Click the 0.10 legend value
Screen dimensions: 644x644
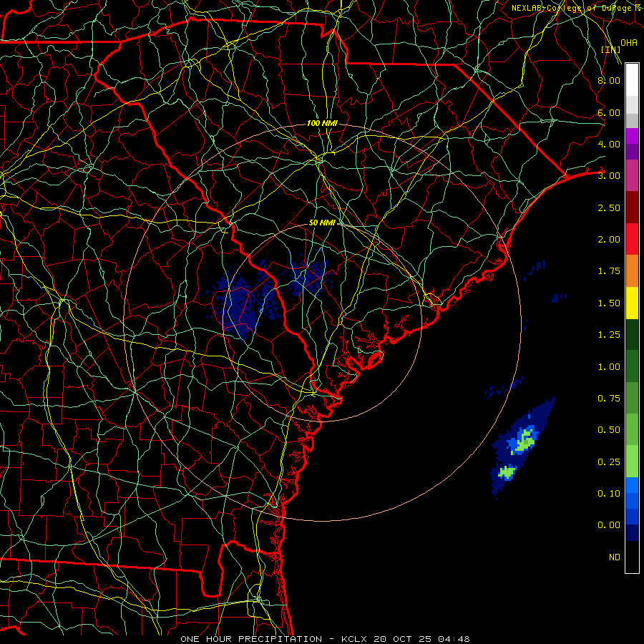[x=609, y=494]
